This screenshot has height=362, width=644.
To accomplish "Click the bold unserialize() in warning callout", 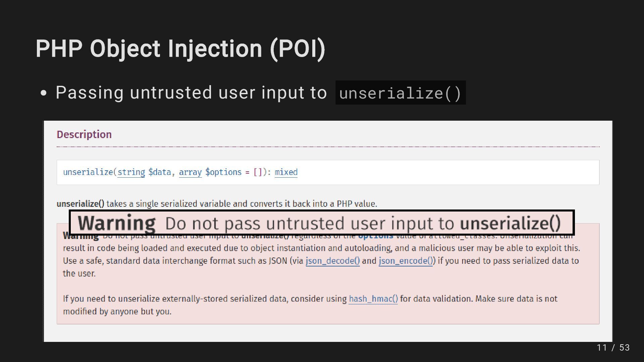I will coord(510,223).
